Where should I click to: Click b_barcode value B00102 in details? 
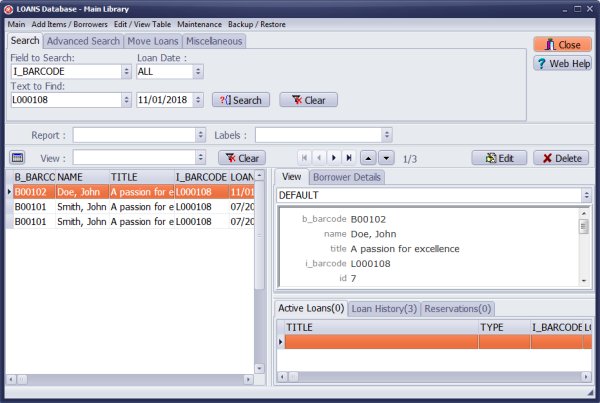368,219
